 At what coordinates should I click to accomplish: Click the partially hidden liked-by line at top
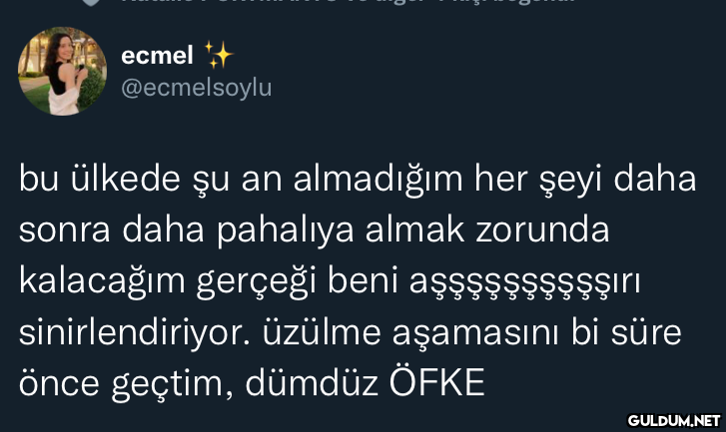point(347,2)
